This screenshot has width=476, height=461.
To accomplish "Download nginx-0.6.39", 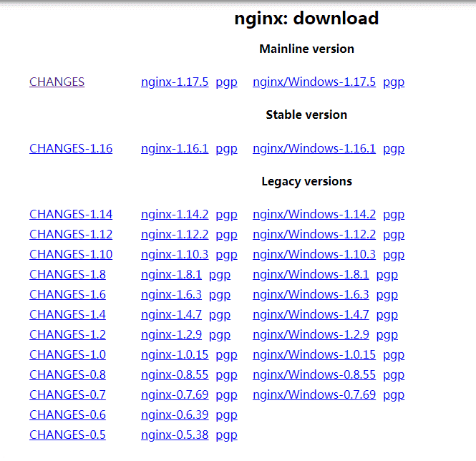I will click(x=175, y=415).
